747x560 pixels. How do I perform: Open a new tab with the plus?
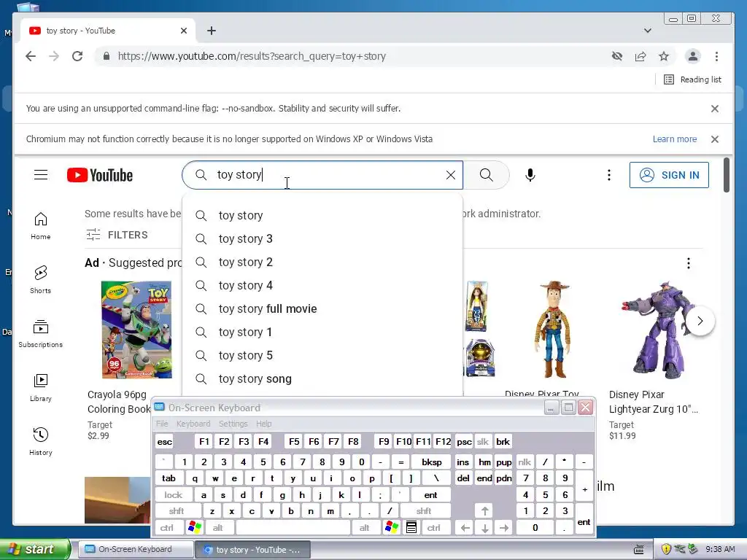point(212,31)
